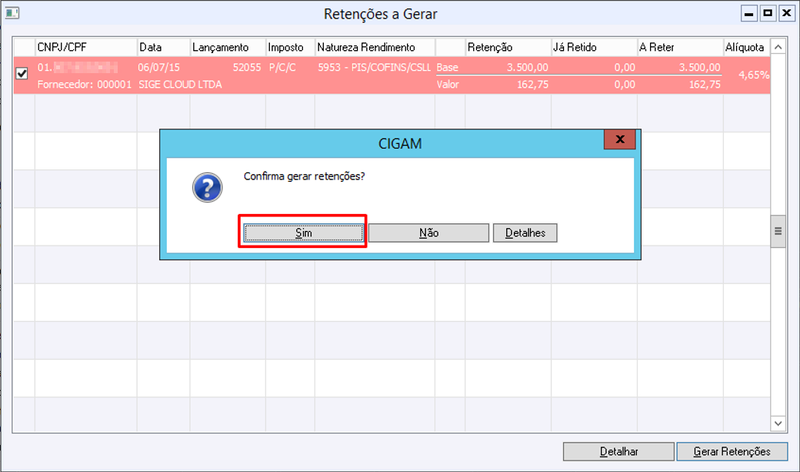Uncheck the row checkbox for SIGE CLOUD LTDA

pyautogui.click(x=22, y=74)
